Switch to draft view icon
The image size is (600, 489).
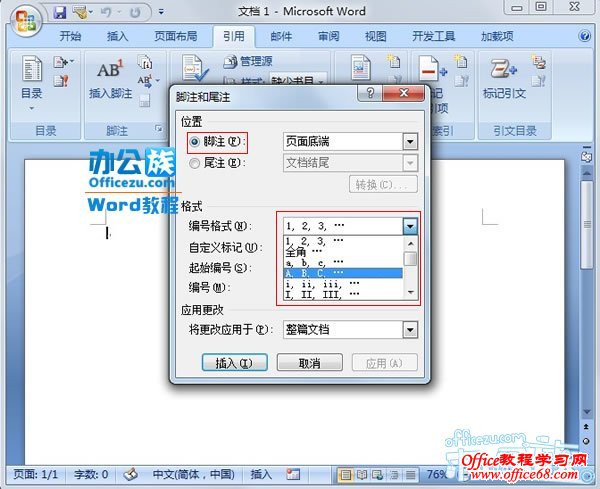410,475
